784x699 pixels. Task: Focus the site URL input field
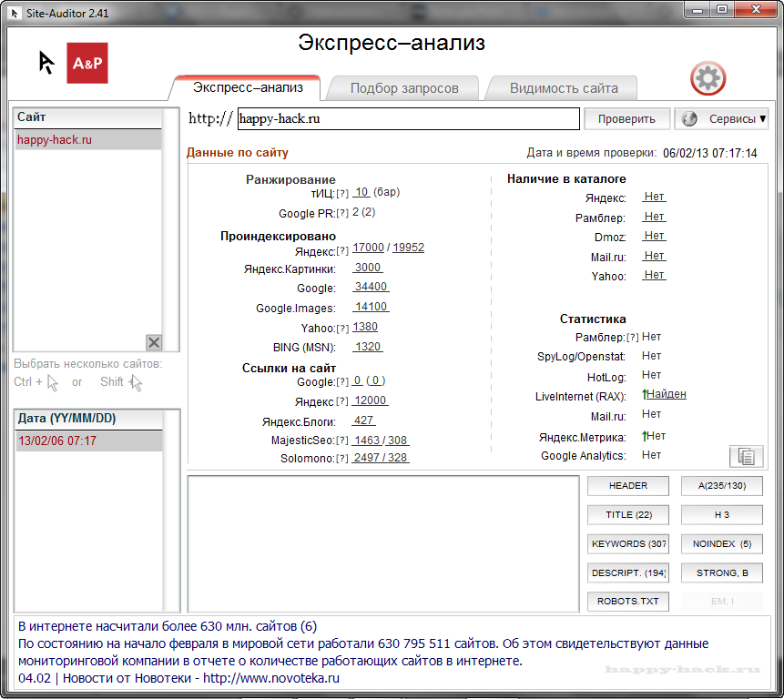pos(409,119)
